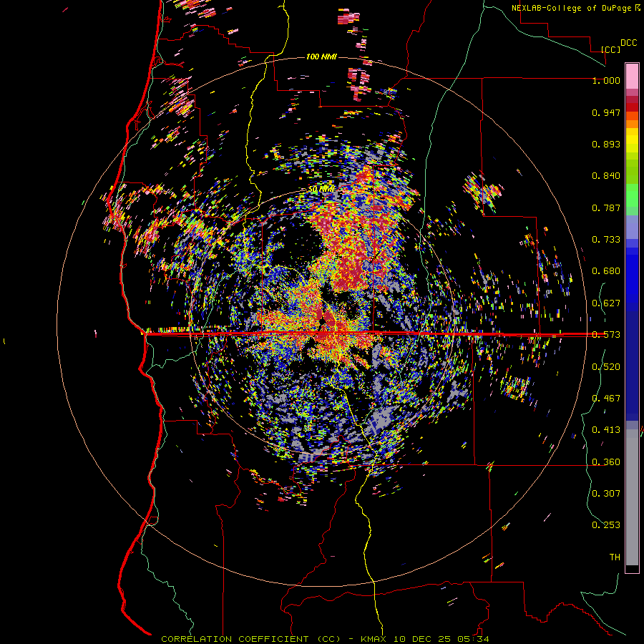Select the 0.467 scale value
Screen dimensions: 644x644
pos(606,399)
